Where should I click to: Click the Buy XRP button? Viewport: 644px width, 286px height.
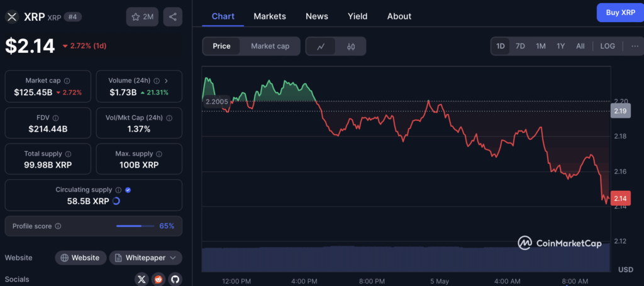click(x=620, y=13)
